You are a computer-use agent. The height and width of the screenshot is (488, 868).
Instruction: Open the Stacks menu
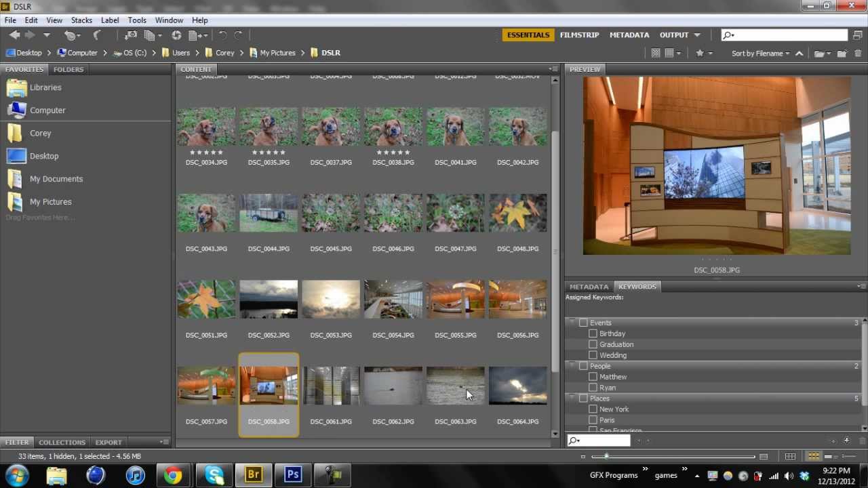[x=81, y=20]
